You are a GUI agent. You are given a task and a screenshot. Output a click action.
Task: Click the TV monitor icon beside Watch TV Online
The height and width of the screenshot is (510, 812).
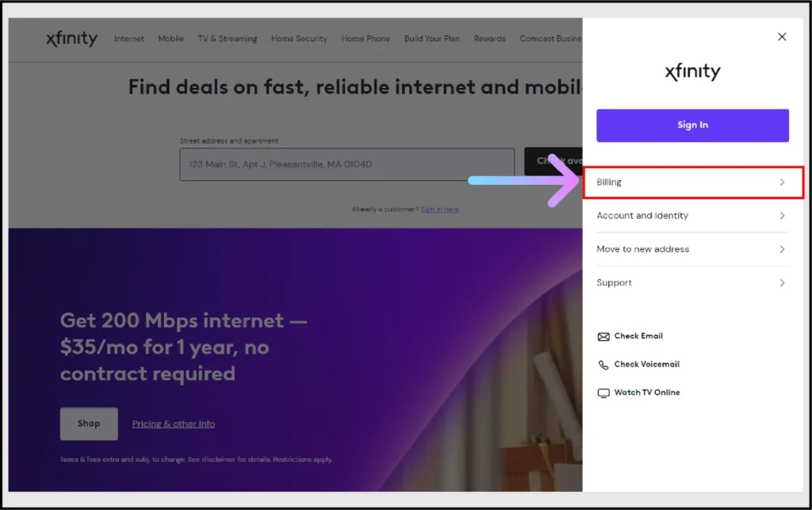(603, 393)
